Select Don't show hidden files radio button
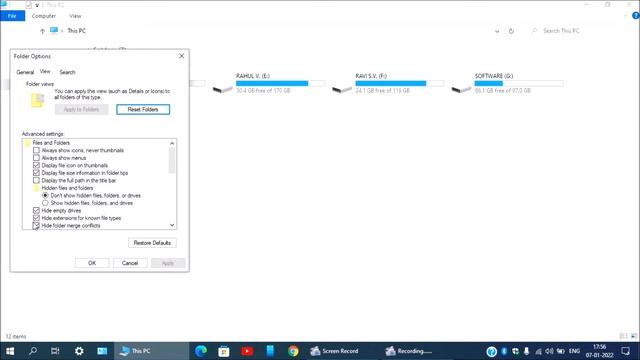Screen dimensions: 640x360 (45, 196)
